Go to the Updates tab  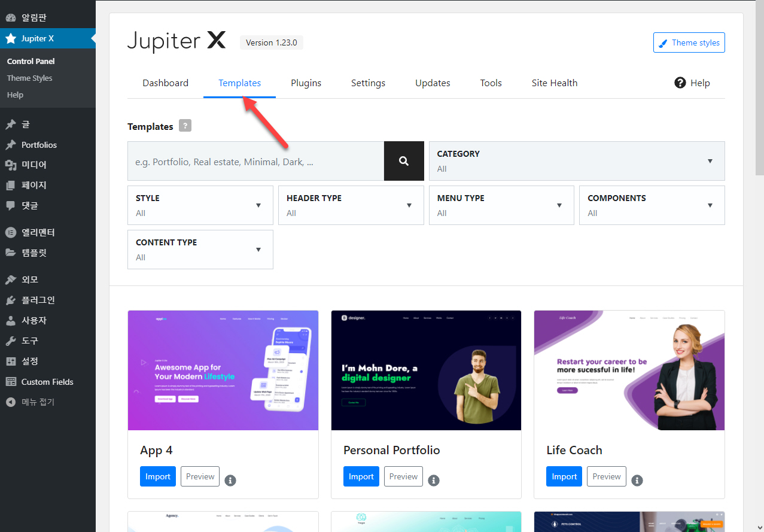[433, 83]
